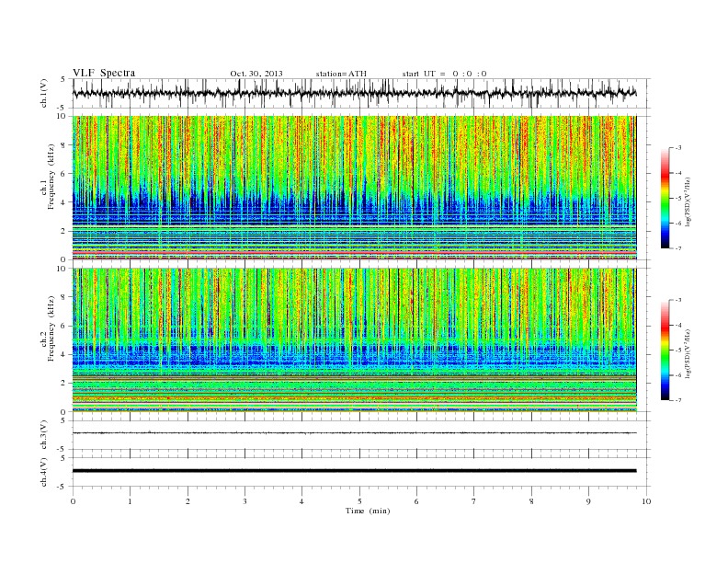
Task: Click the "ch.1(V)" waveform axis label
Action: point(43,93)
